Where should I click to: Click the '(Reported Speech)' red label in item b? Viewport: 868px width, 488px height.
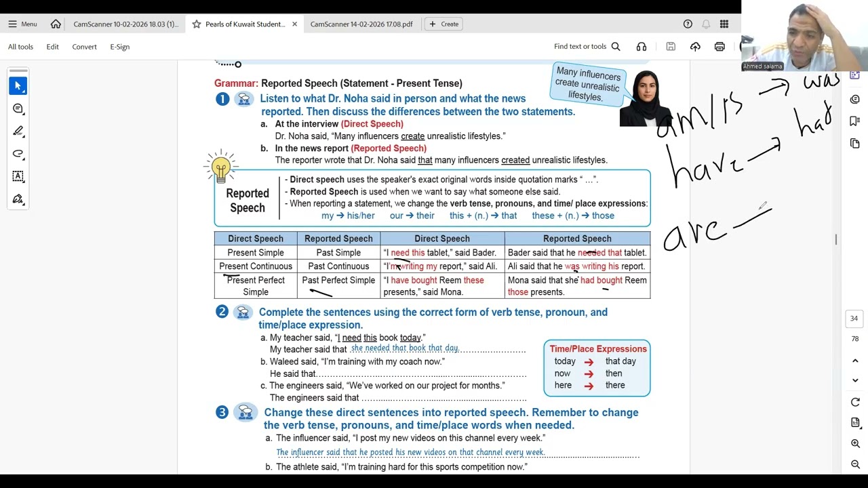[389, 148]
